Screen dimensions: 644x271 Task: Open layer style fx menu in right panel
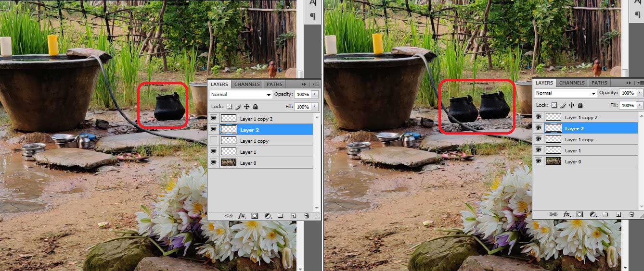click(x=567, y=214)
